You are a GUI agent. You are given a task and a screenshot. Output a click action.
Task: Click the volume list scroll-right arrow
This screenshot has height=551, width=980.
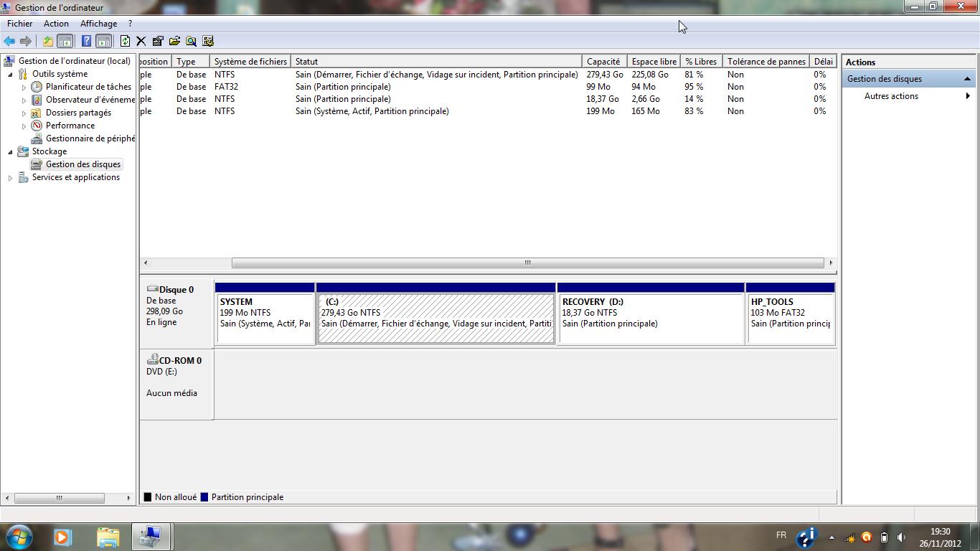click(831, 263)
